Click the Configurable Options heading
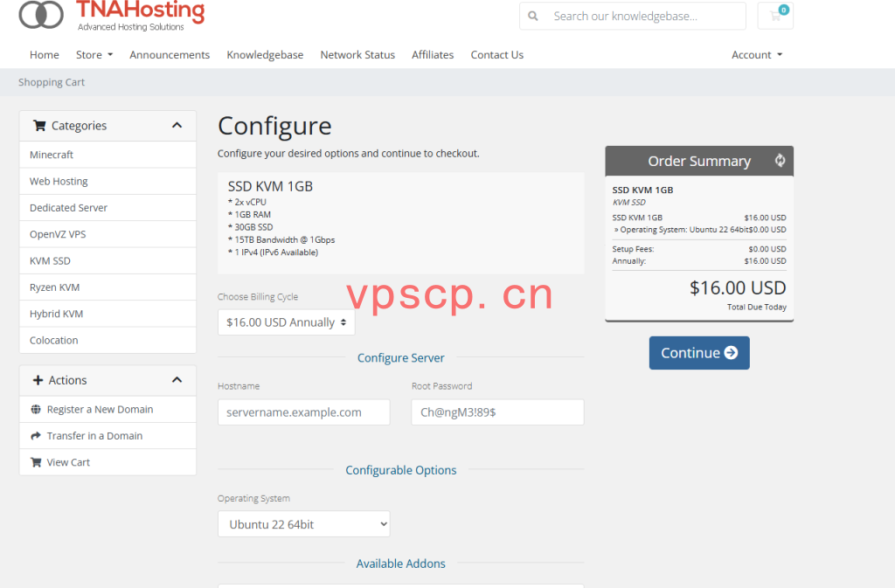 pos(400,471)
